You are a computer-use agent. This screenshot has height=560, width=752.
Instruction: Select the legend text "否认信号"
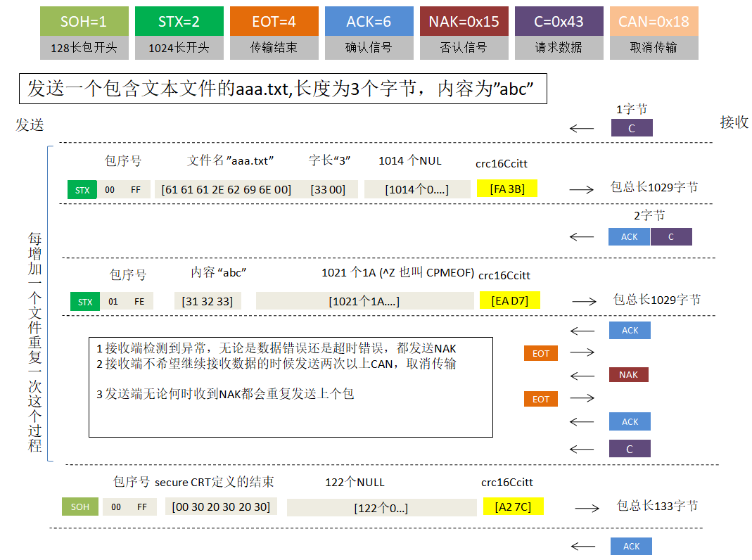[464, 47]
